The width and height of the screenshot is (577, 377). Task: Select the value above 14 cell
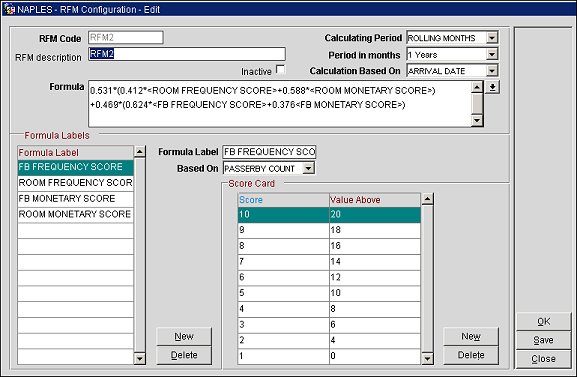pyautogui.click(x=375, y=262)
